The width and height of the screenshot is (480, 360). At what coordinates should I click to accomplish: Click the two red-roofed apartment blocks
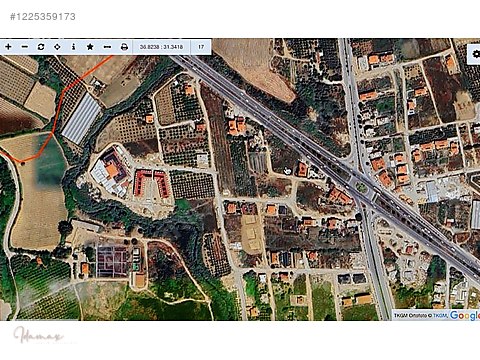click(152, 183)
